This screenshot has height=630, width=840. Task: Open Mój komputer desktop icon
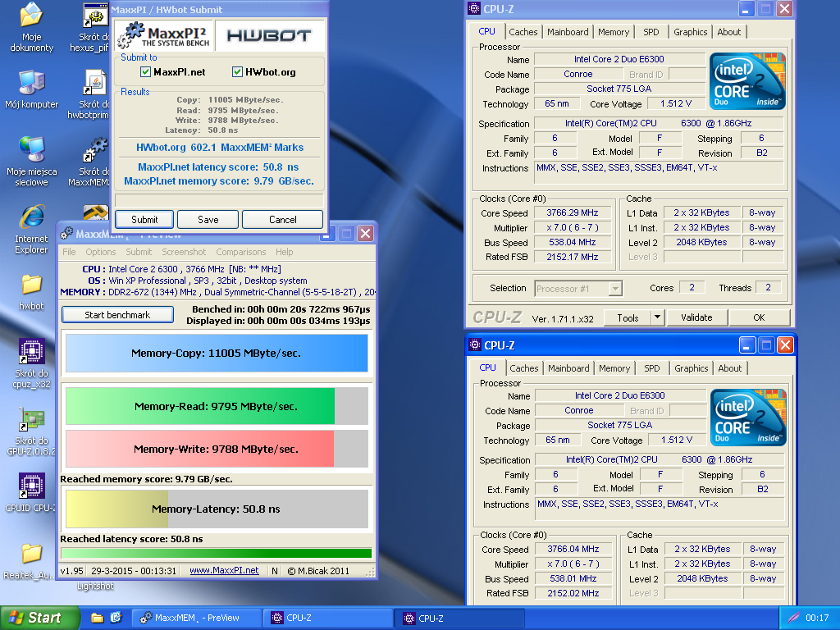pyautogui.click(x=31, y=89)
